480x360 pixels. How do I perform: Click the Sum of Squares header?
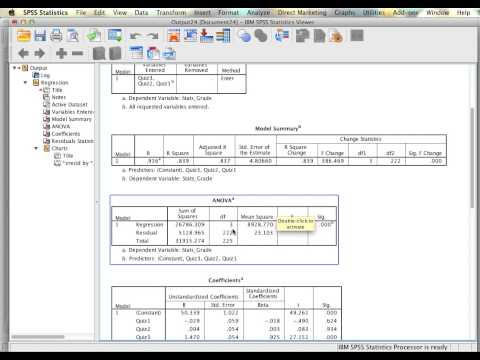pyautogui.click(x=187, y=214)
